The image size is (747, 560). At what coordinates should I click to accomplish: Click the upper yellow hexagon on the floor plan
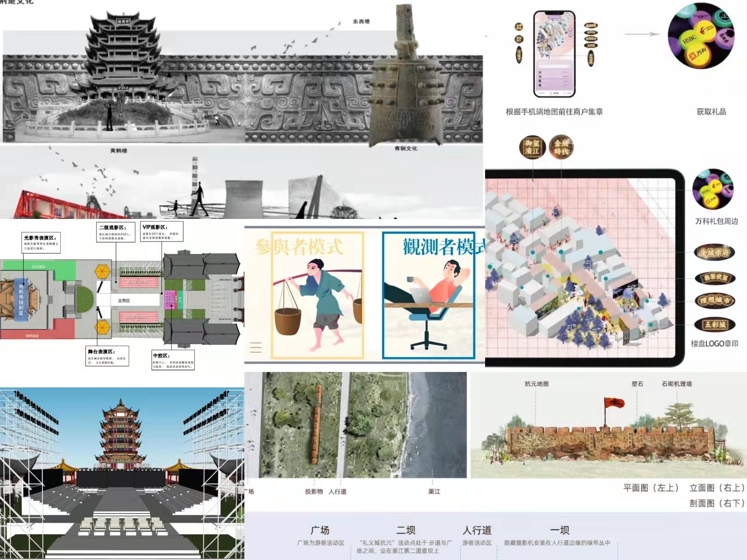[x=102, y=271]
